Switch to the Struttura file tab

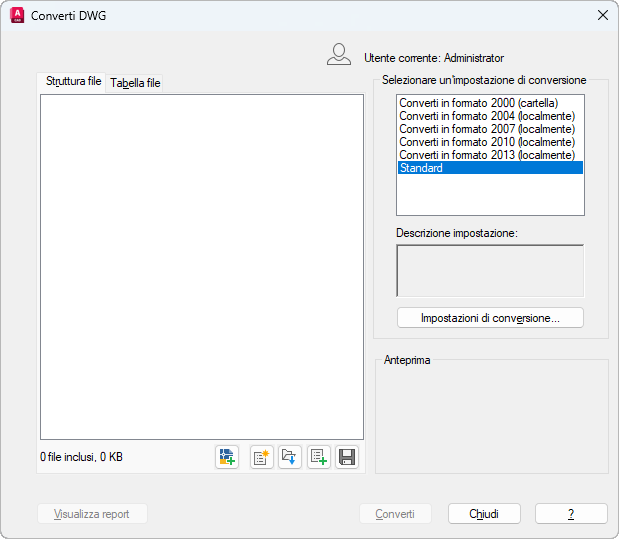click(73, 81)
